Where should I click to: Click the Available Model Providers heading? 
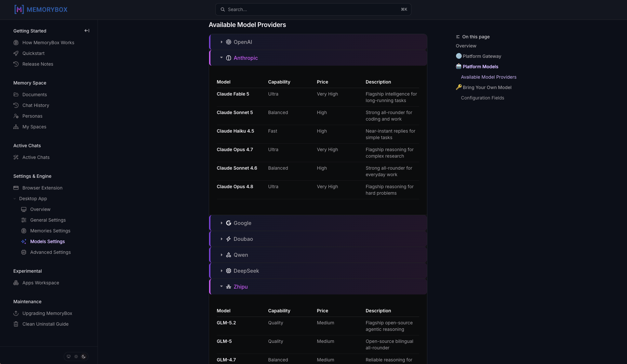click(247, 25)
